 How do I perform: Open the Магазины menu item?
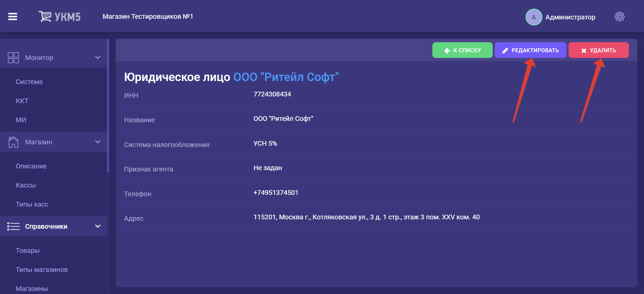(32, 289)
